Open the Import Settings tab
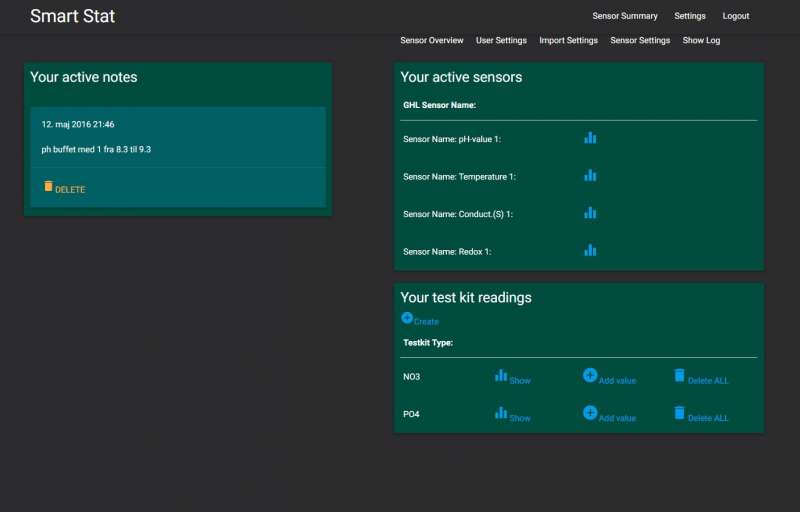The image size is (800, 512). pos(568,41)
